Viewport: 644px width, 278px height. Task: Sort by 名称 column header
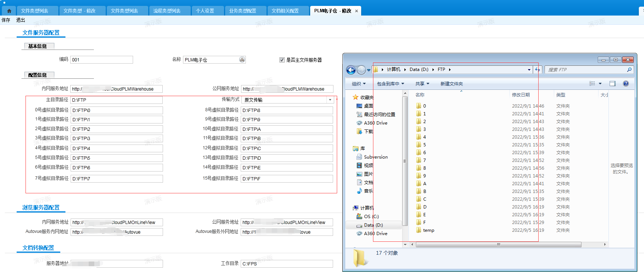420,95
